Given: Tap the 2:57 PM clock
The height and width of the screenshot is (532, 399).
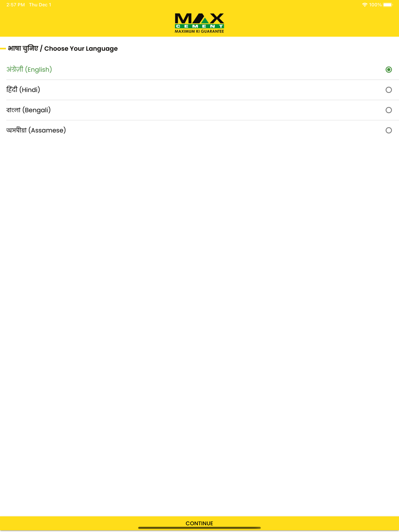Looking at the screenshot, I should [x=16, y=5].
